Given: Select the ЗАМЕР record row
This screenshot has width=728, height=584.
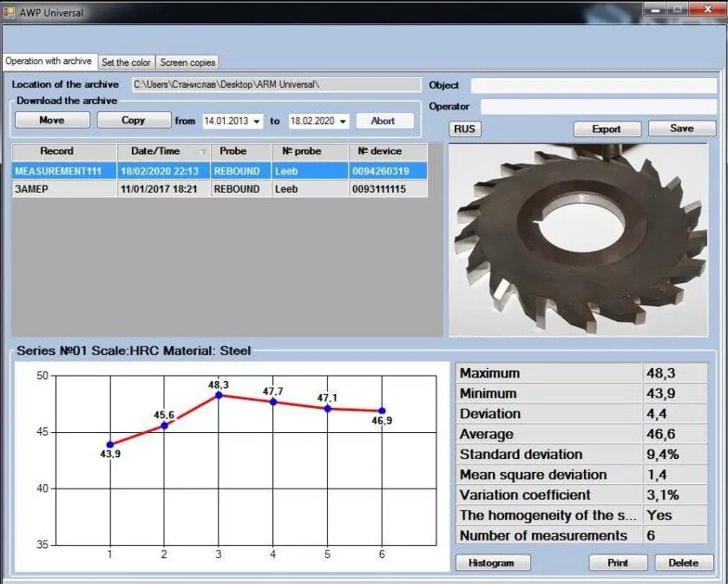Looking at the screenshot, I should pyautogui.click(x=63, y=188).
